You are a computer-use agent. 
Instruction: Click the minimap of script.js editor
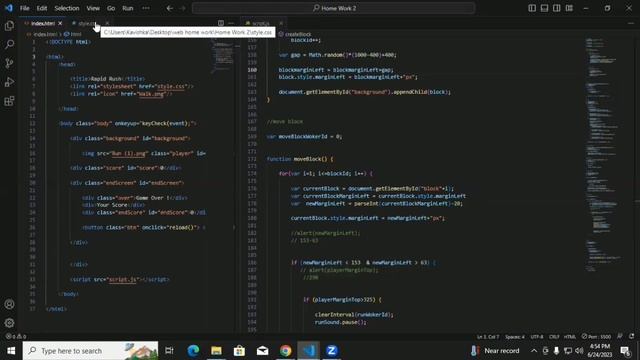pyautogui.click(x=603, y=155)
